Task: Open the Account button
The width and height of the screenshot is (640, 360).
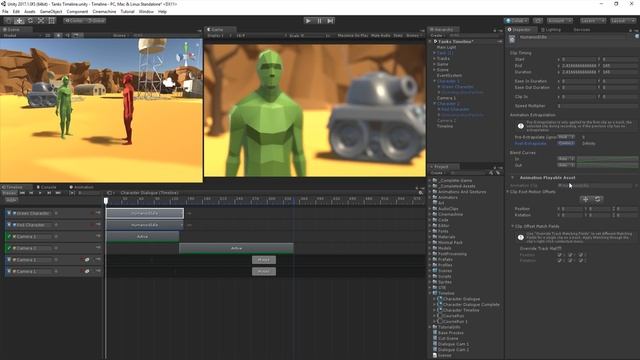Action: coord(560,20)
